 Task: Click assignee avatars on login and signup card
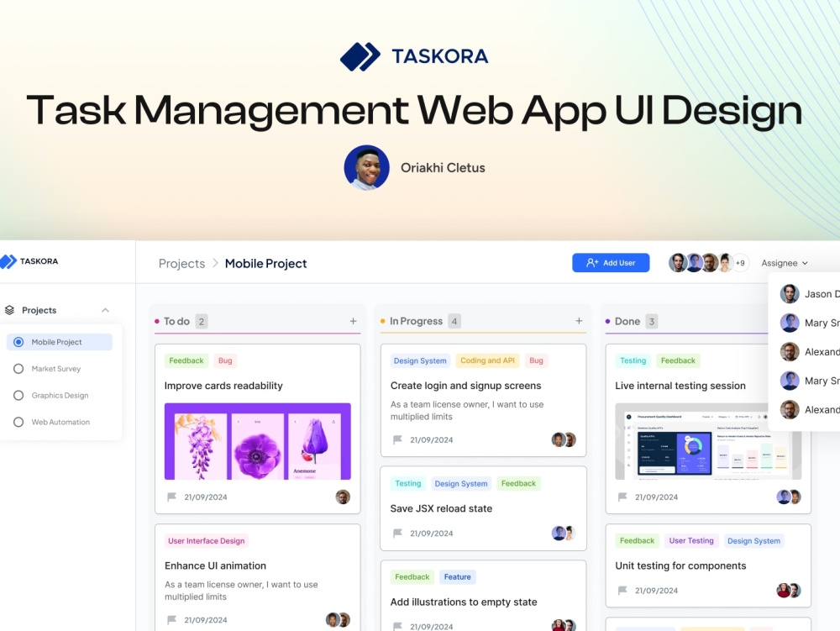[x=564, y=439]
